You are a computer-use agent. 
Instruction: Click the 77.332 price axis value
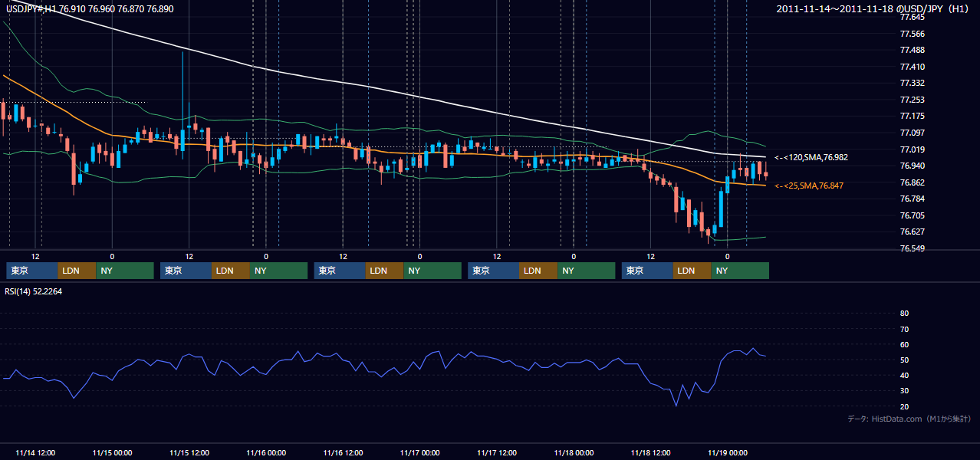click(912, 83)
